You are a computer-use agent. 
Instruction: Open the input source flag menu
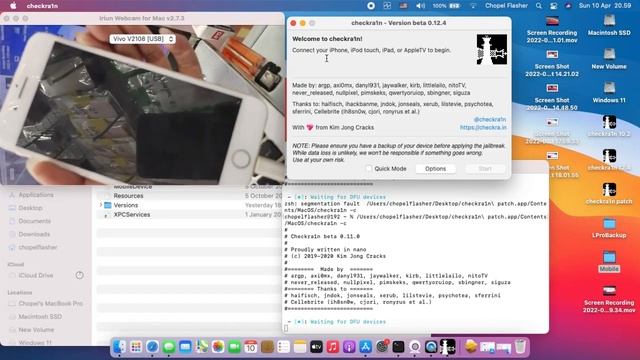[403, 6]
